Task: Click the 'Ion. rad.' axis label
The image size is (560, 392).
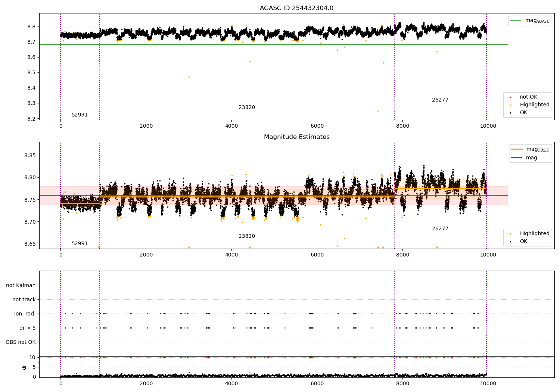Action: (x=25, y=314)
